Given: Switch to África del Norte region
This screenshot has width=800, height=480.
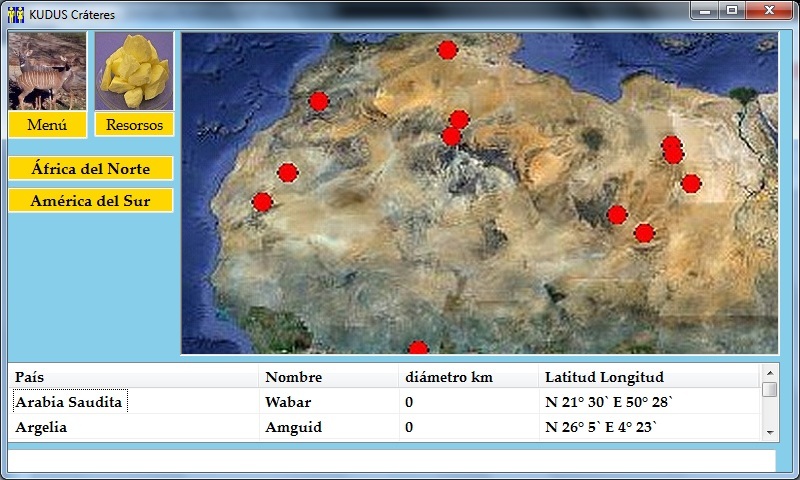Looking at the screenshot, I should (x=90, y=169).
